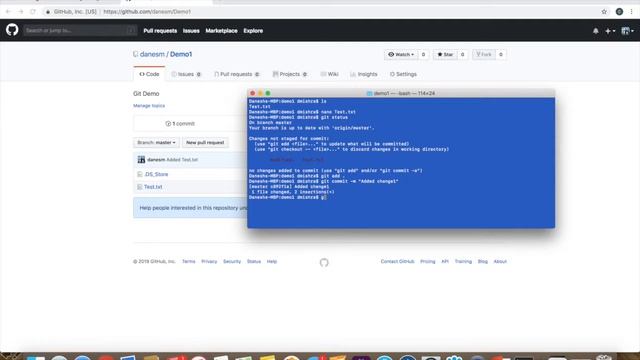Open the Security footer link
This screenshot has height=360, width=640.
[232, 262]
